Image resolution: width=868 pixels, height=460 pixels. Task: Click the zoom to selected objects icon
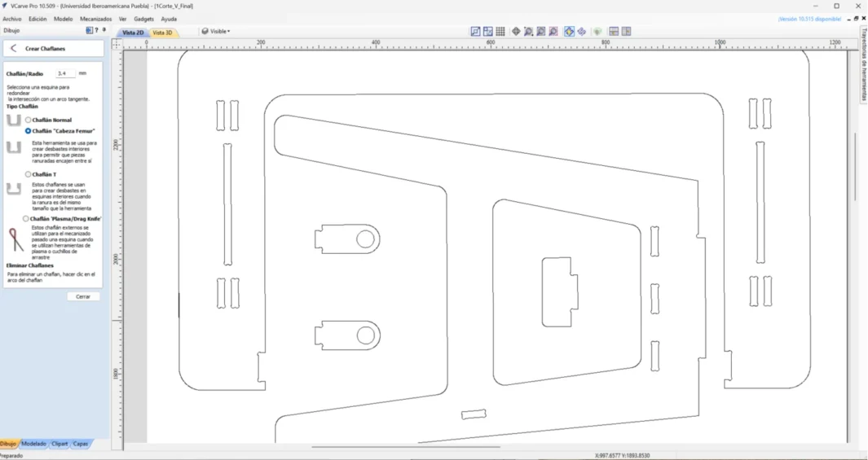click(x=553, y=32)
